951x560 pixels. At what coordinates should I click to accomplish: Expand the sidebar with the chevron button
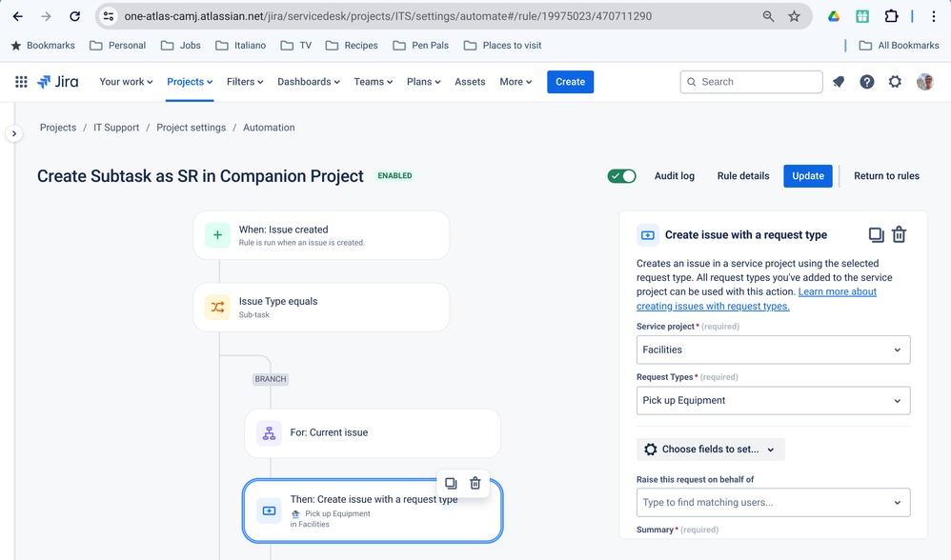14,133
